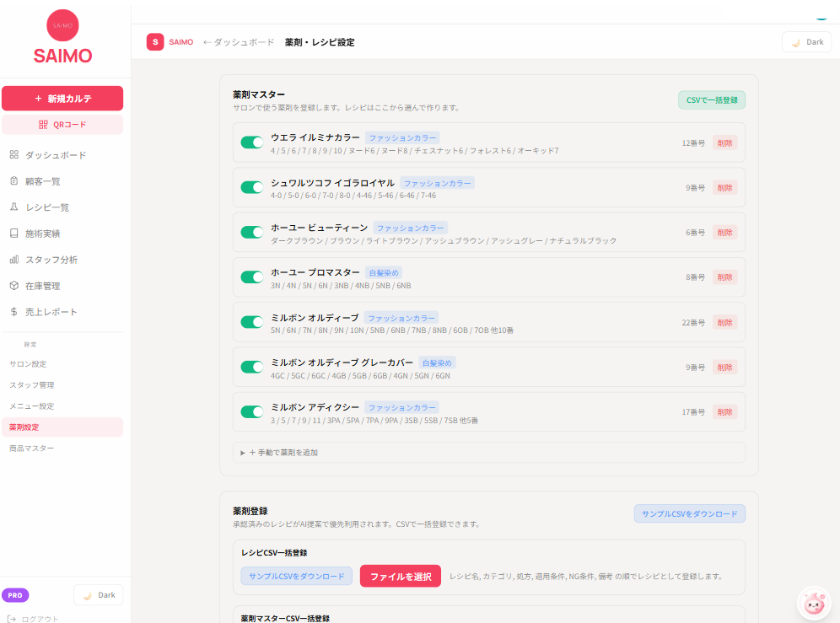Image resolution: width=840 pixels, height=623 pixels.
Task: Click the ファイルを選択 button
Action: click(x=400, y=577)
